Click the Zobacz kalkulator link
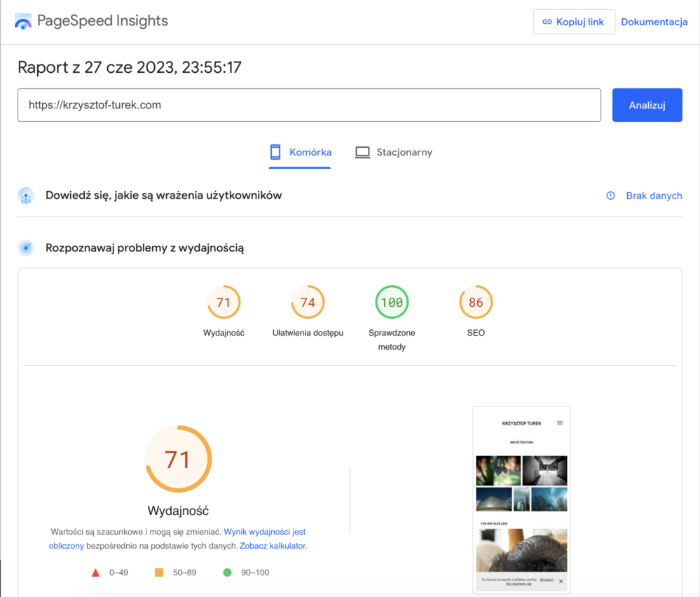The width and height of the screenshot is (700, 597). click(x=272, y=545)
